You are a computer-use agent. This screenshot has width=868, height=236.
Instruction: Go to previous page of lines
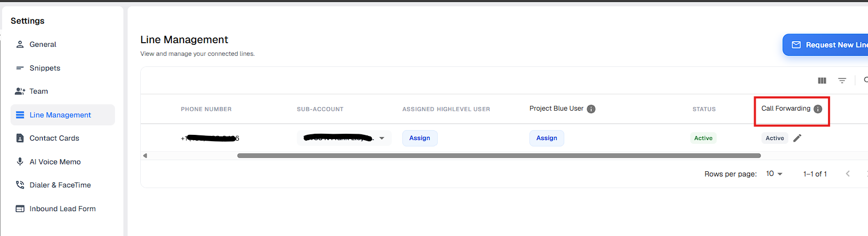click(848, 174)
